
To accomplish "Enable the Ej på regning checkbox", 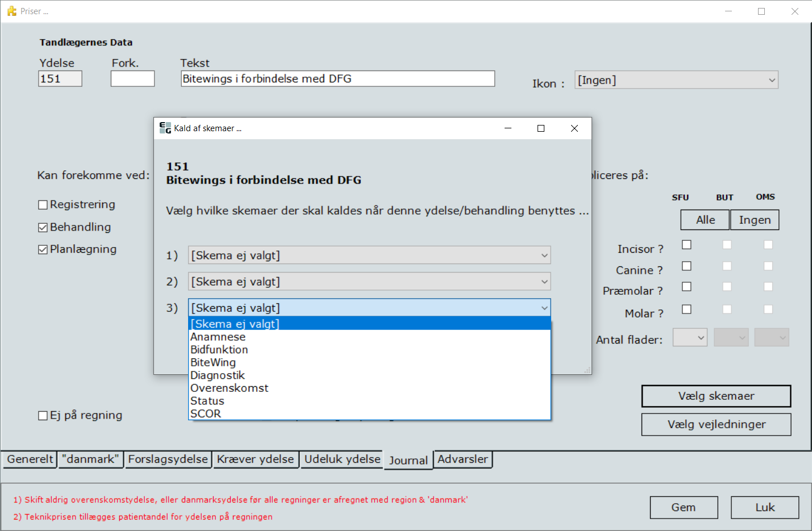I will coord(43,416).
